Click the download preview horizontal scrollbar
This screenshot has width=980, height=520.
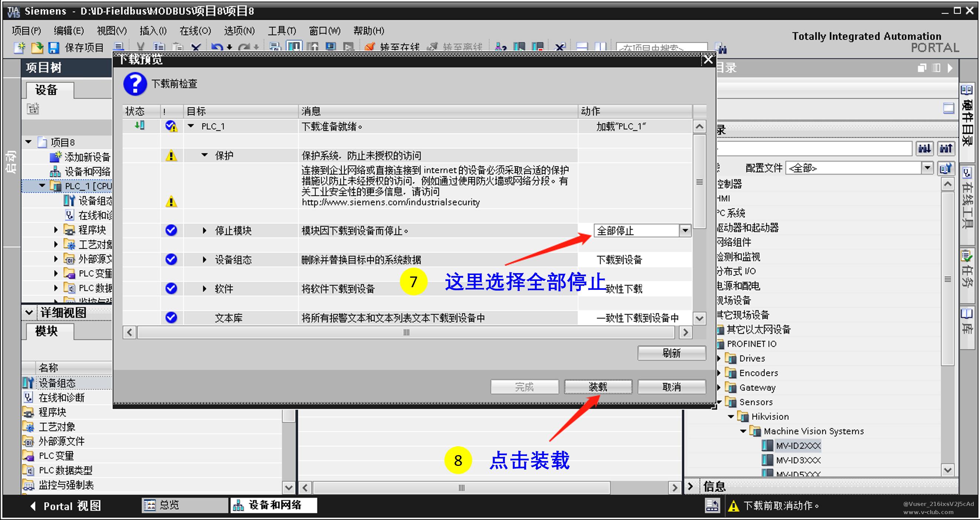coord(406,332)
